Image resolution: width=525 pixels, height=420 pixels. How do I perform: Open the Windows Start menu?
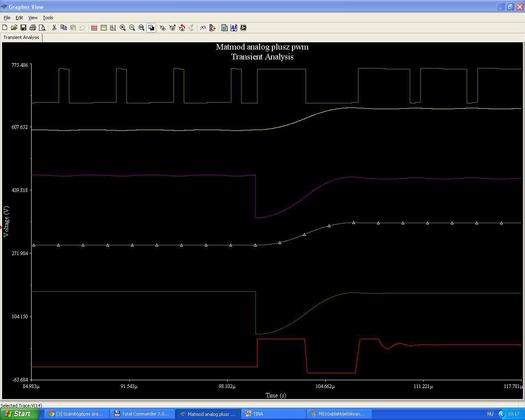(20, 414)
